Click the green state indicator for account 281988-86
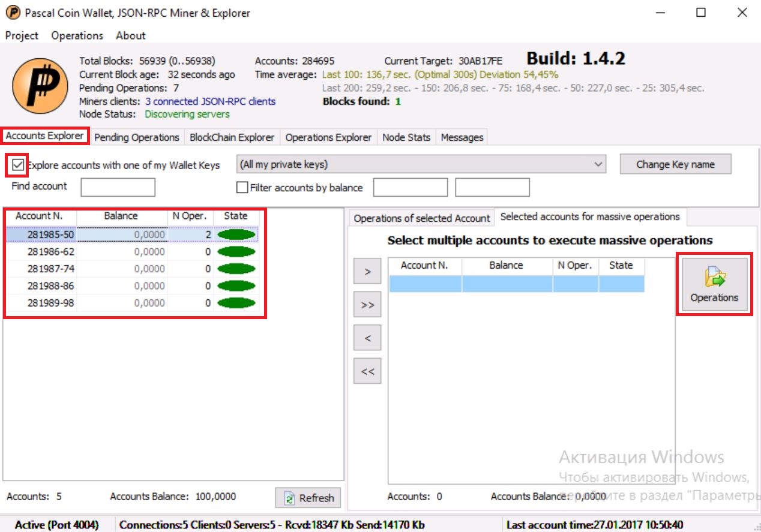The height and width of the screenshot is (532, 761). (x=236, y=286)
